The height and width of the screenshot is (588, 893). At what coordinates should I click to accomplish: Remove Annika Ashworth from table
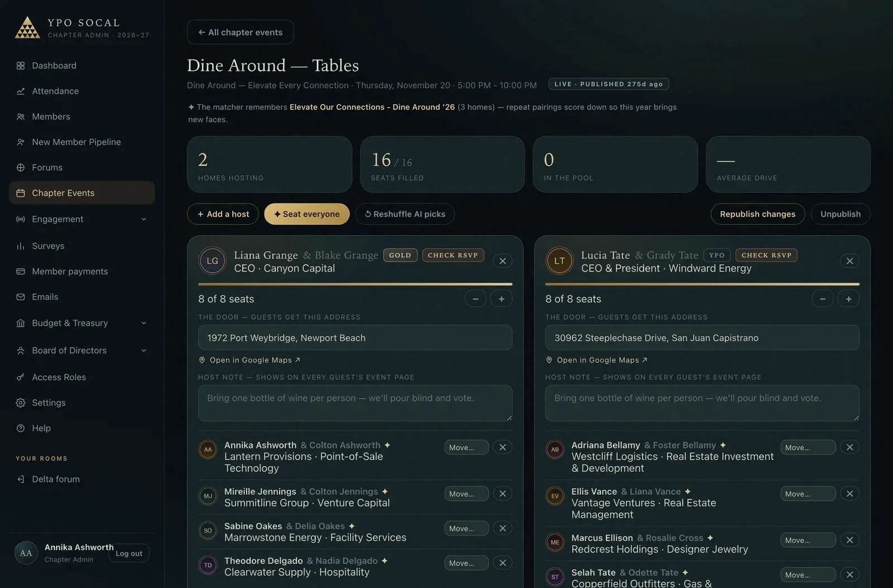(503, 447)
